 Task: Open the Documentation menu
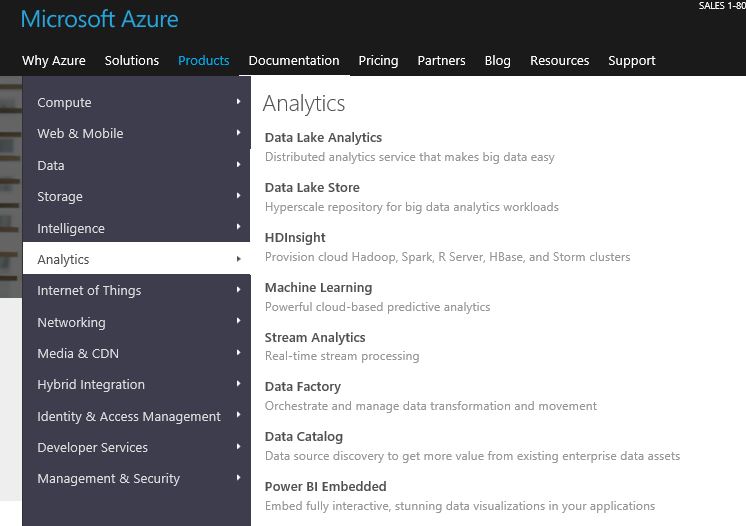(x=293, y=60)
